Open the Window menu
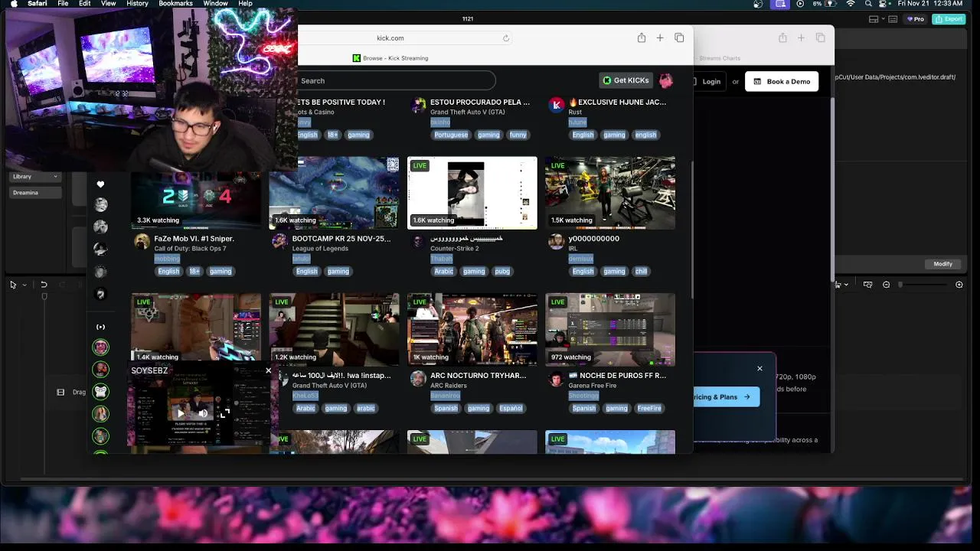Image resolution: width=980 pixels, height=551 pixels. [x=215, y=4]
